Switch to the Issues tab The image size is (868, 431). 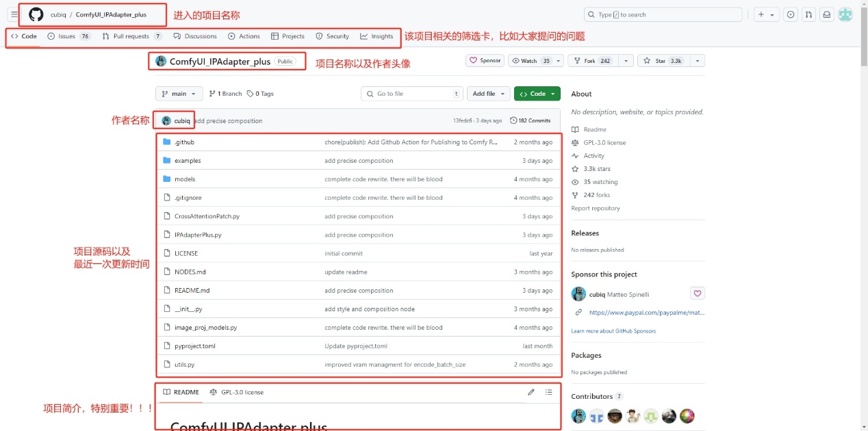tap(68, 36)
